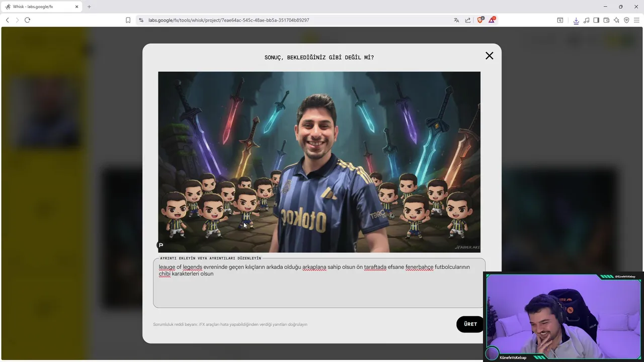Click the 'KünefeVsKebap' name on webcam overlay
644x362 pixels.
point(513,357)
